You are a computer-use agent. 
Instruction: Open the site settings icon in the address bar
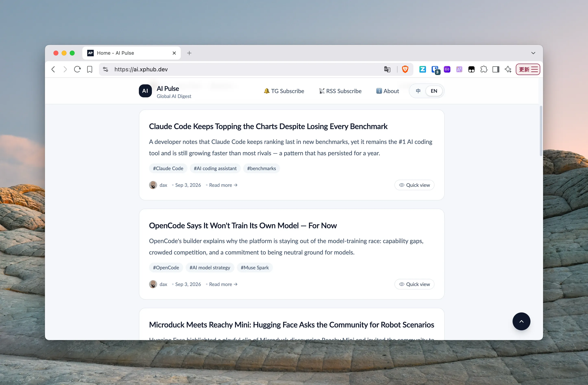(x=106, y=69)
